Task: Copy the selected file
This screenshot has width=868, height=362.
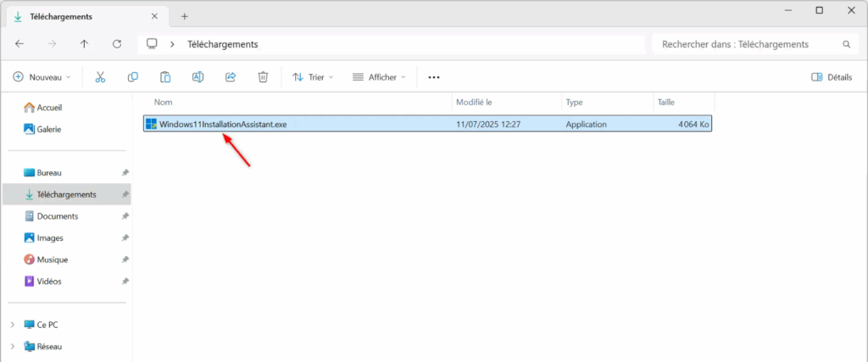Action: pyautogui.click(x=133, y=77)
